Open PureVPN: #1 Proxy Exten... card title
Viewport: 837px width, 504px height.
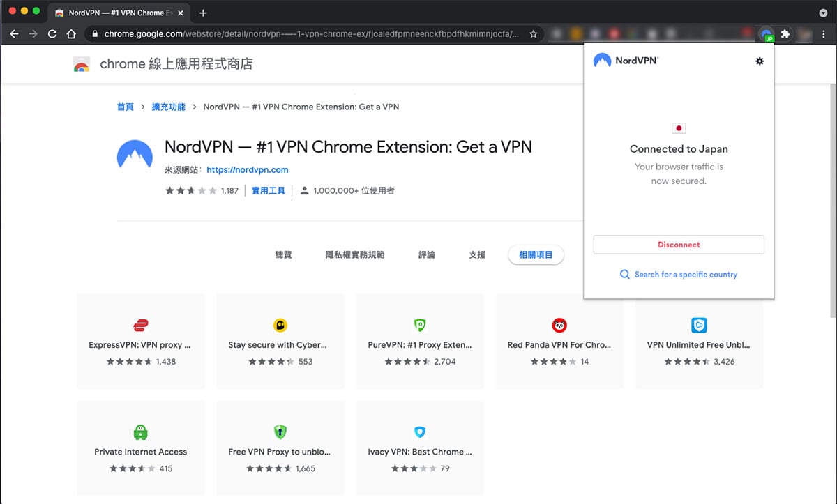click(x=420, y=345)
